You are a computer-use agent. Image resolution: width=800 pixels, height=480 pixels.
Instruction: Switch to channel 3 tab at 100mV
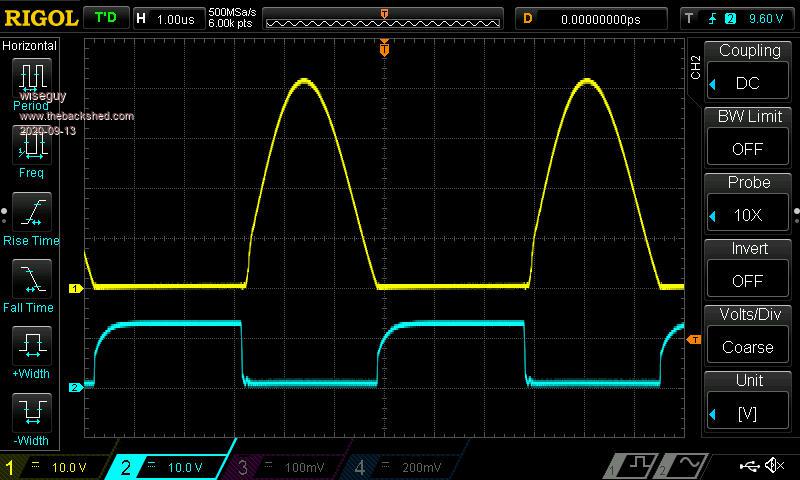[285, 467]
